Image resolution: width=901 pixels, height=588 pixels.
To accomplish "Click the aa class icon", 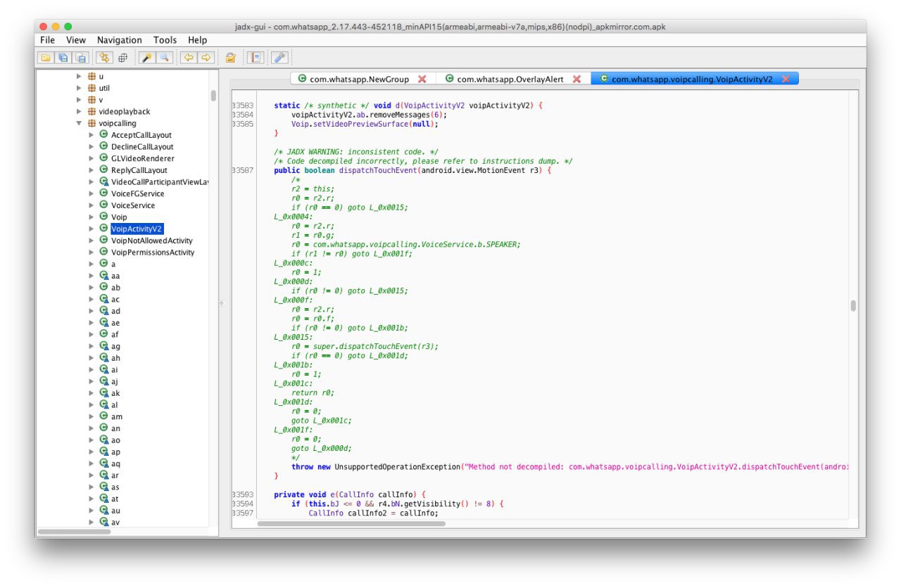I will pos(103,276).
